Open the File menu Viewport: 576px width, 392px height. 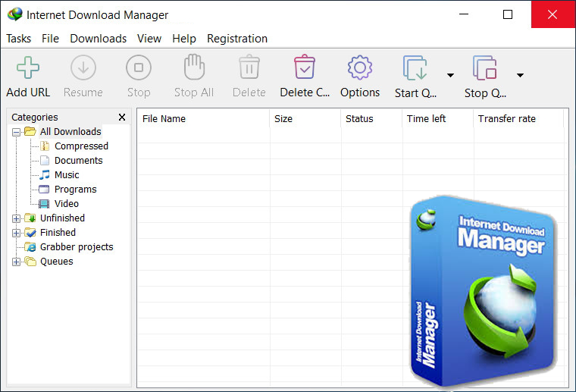point(50,39)
